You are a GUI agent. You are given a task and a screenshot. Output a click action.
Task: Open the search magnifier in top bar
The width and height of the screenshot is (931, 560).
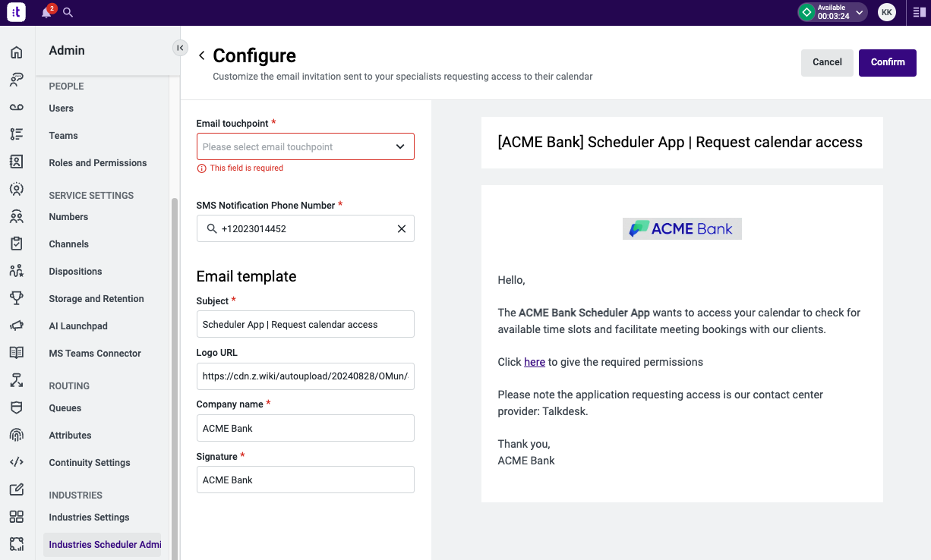(x=68, y=12)
